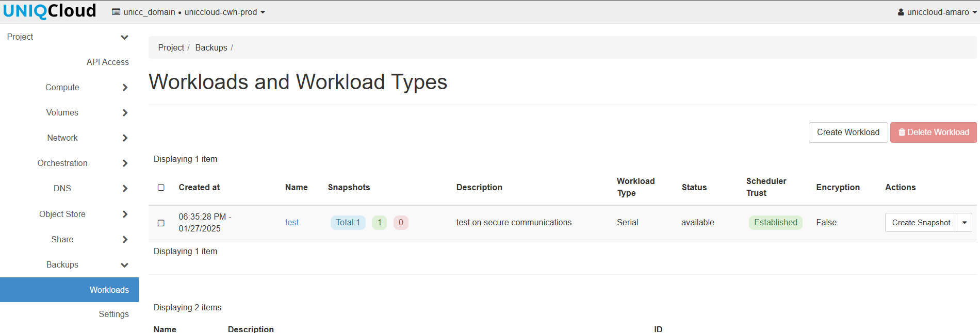Screen dimensions: 980x333
Task: Click the Total:1 snapshots badge
Action: pyautogui.click(x=348, y=223)
